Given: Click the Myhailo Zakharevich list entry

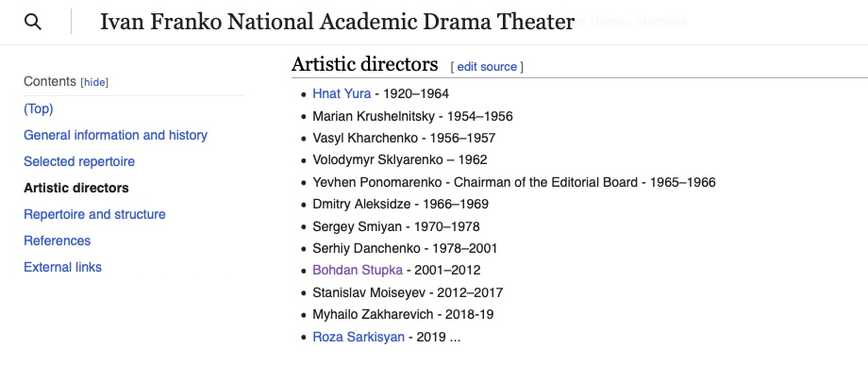Looking at the screenshot, I should point(403,315).
